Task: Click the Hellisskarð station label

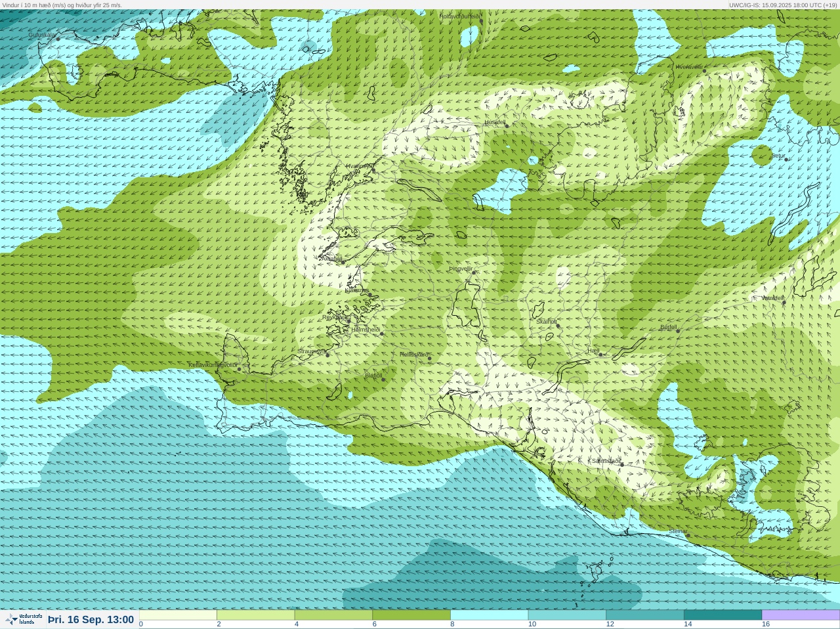Action: coord(414,355)
